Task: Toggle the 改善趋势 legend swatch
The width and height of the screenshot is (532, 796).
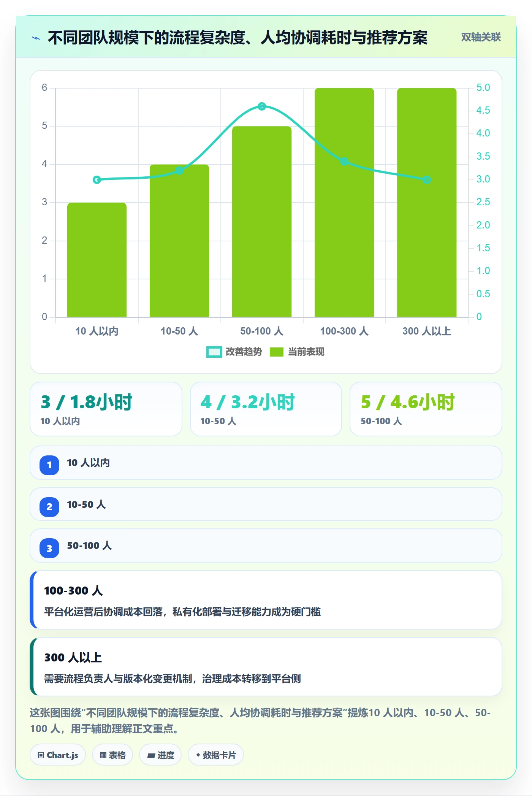Action: tap(214, 352)
